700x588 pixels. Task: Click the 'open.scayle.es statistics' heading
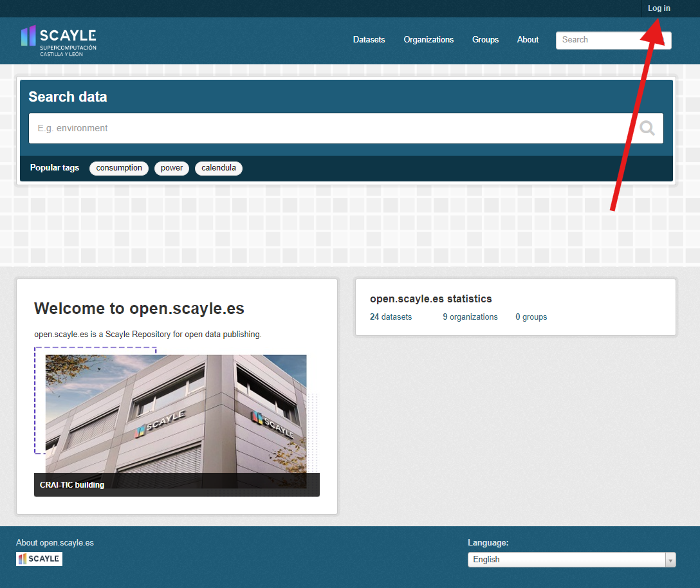[x=431, y=299]
